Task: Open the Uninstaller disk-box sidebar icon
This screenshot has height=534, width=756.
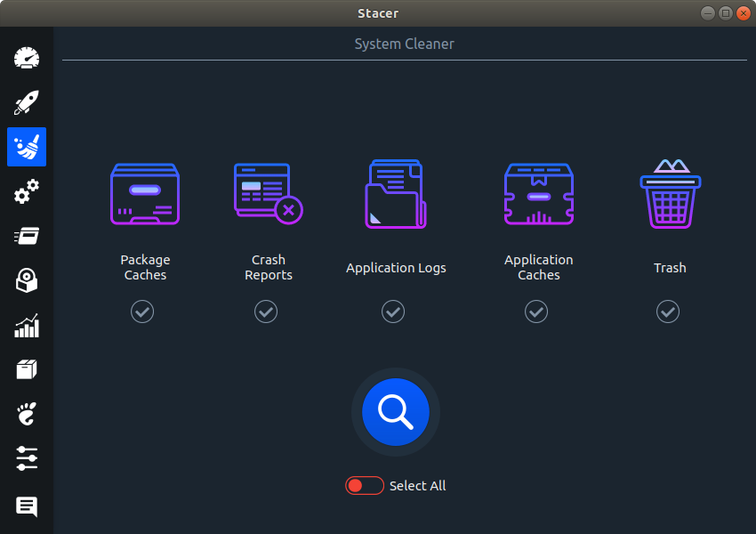Action: coord(27,280)
